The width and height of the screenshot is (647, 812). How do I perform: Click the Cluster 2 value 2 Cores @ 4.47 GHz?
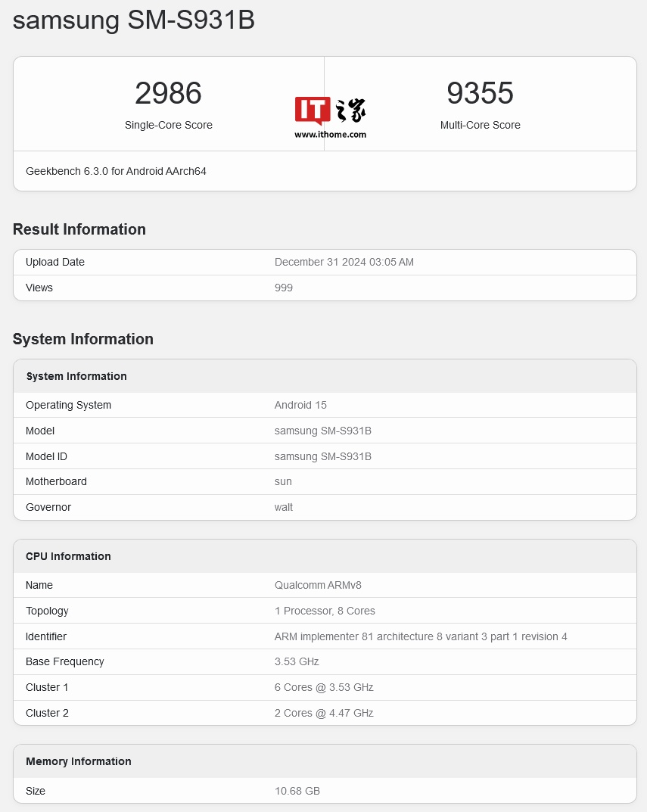point(324,713)
